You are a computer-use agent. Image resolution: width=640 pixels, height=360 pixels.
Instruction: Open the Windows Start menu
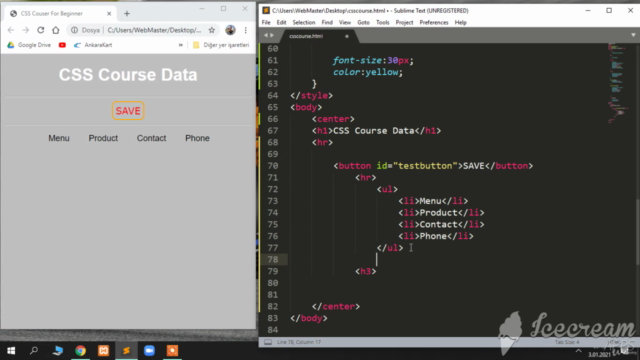coord(11,351)
